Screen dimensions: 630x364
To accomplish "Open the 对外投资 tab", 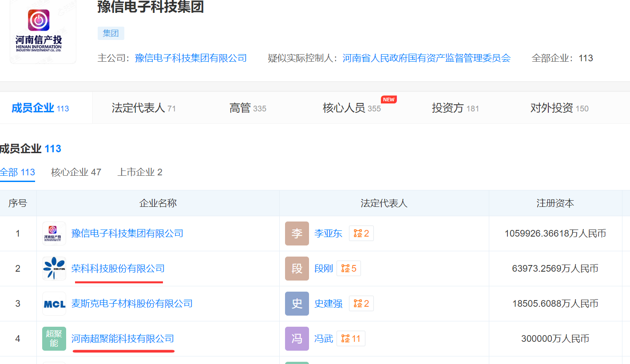I will [559, 108].
